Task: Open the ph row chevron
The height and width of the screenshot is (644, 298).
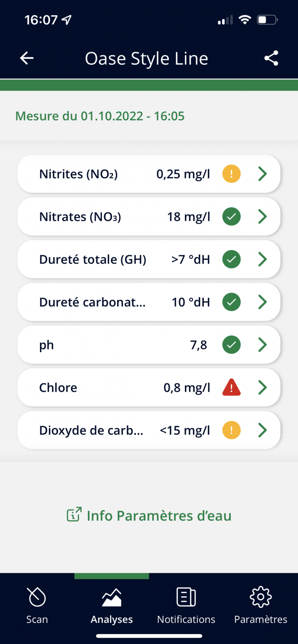Action: click(x=263, y=345)
